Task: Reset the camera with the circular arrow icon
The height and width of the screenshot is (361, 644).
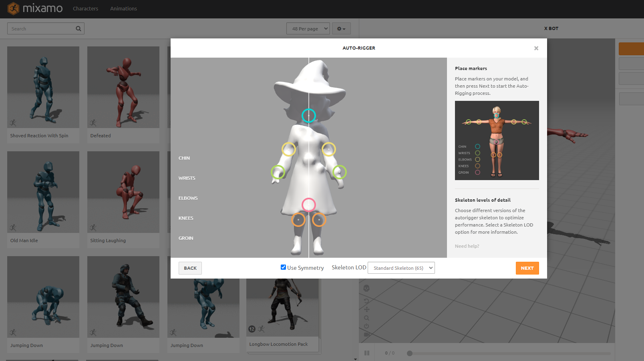Action: [x=366, y=301]
